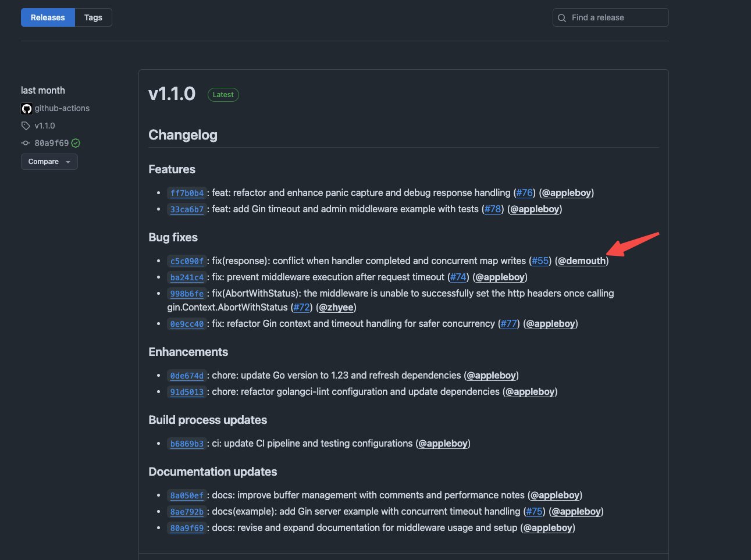Open the github-actions avatar icon
Viewport: 751px width, 560px height.
pyautogui.click(x=27, y=109)
